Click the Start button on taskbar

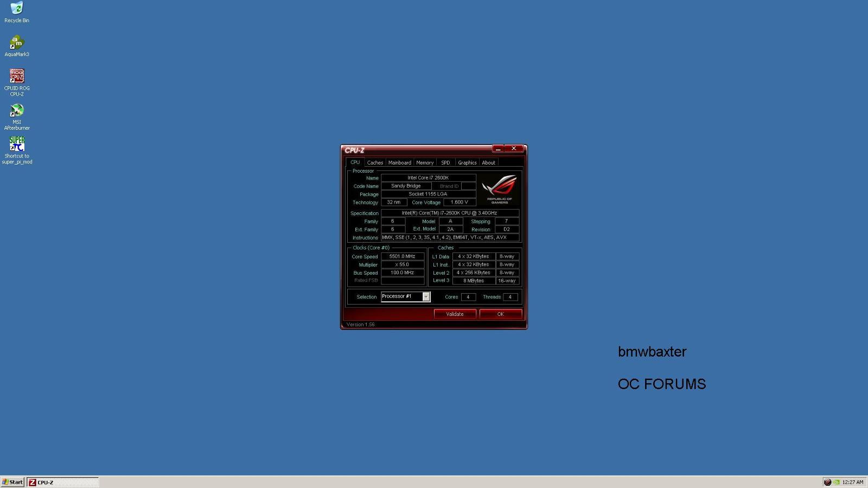[x=12, y=482]
